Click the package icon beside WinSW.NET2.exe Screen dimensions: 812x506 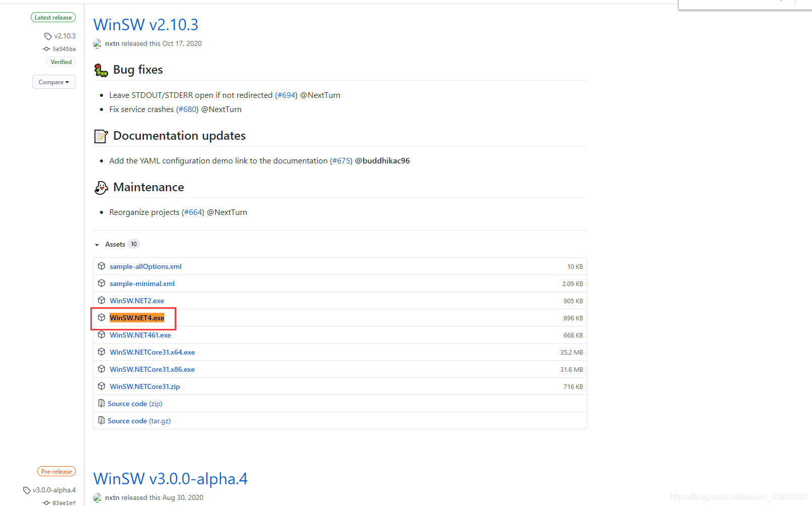pos(101,300)
